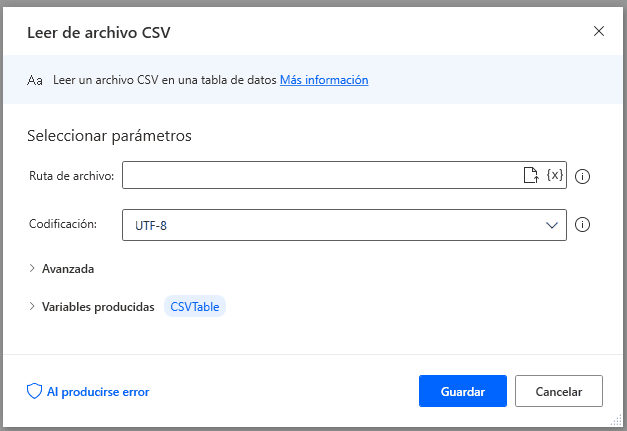Image resolution: width=627 pixels, height=431 pixels.
Task: Expand the Variables producidas section
Action: (x=92, y=307)
